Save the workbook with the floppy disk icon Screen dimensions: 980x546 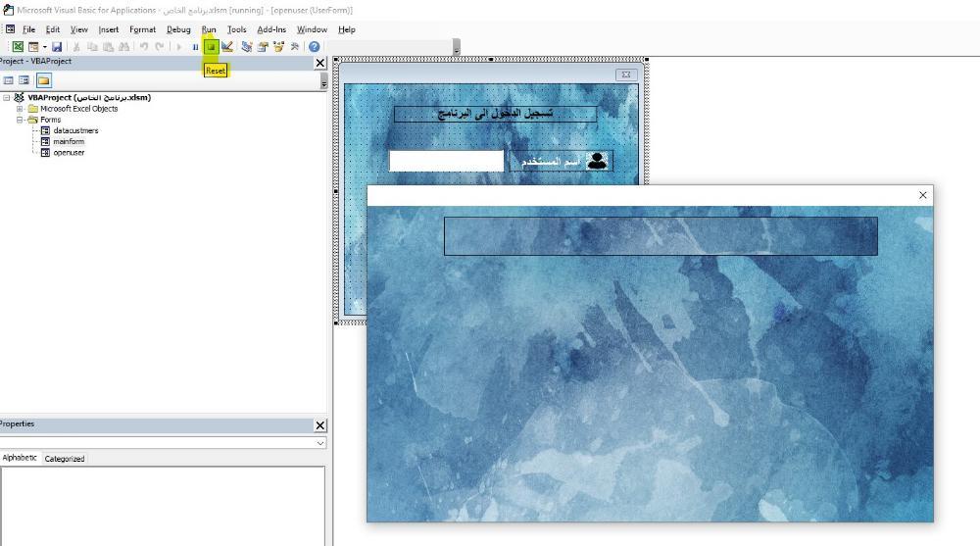click(57, 47)
